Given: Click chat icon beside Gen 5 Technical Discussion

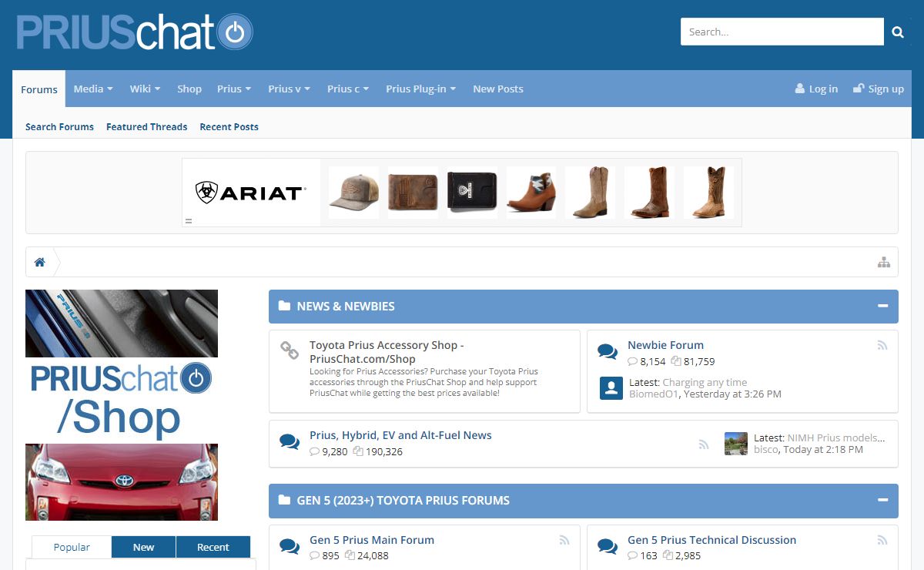Looking at the screenshot, I should pos(608,547).
